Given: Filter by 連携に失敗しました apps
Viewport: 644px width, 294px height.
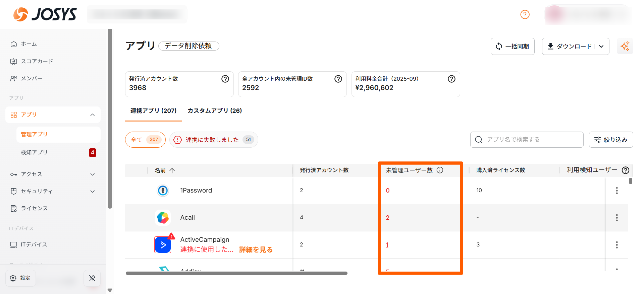Looking at the screenshot, I should click(x=214, y=140).
